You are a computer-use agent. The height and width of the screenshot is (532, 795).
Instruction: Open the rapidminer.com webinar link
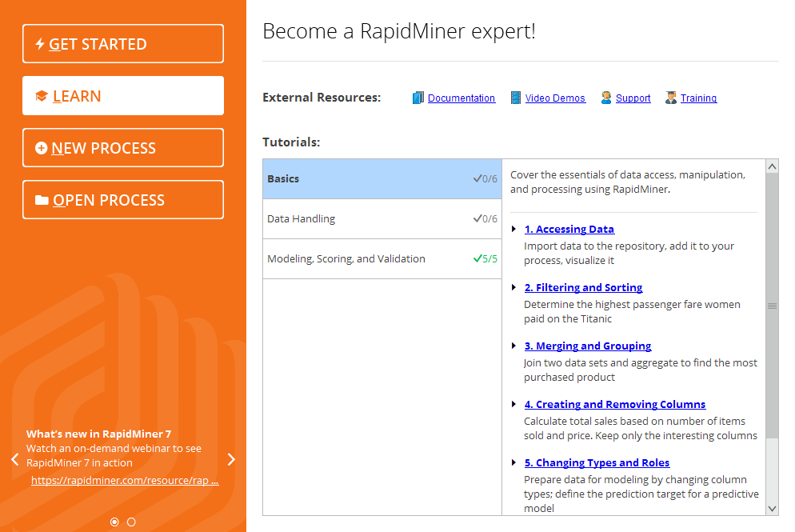pyautogui.click(x=124, y=481)
